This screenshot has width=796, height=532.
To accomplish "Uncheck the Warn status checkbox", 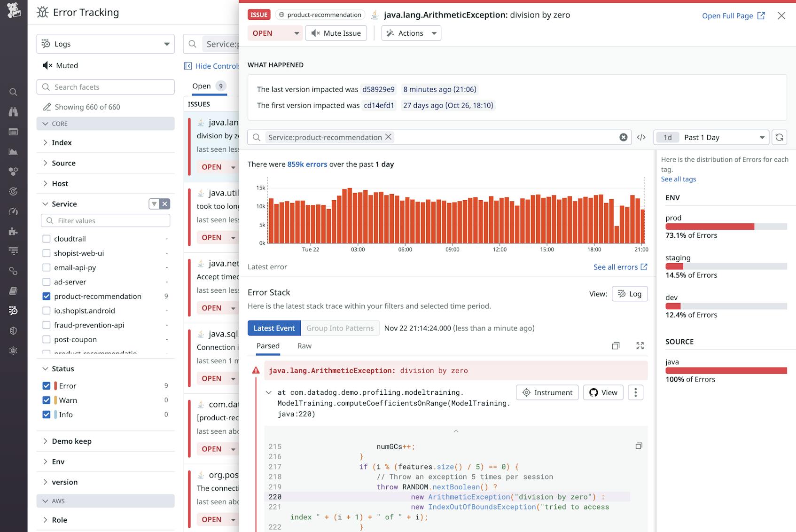I will click(x=47, y=400).
